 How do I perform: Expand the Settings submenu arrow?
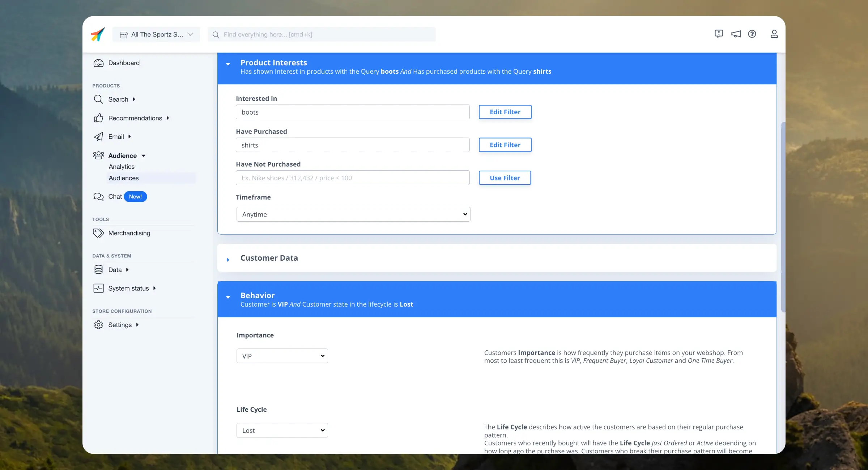coord(137,325)
